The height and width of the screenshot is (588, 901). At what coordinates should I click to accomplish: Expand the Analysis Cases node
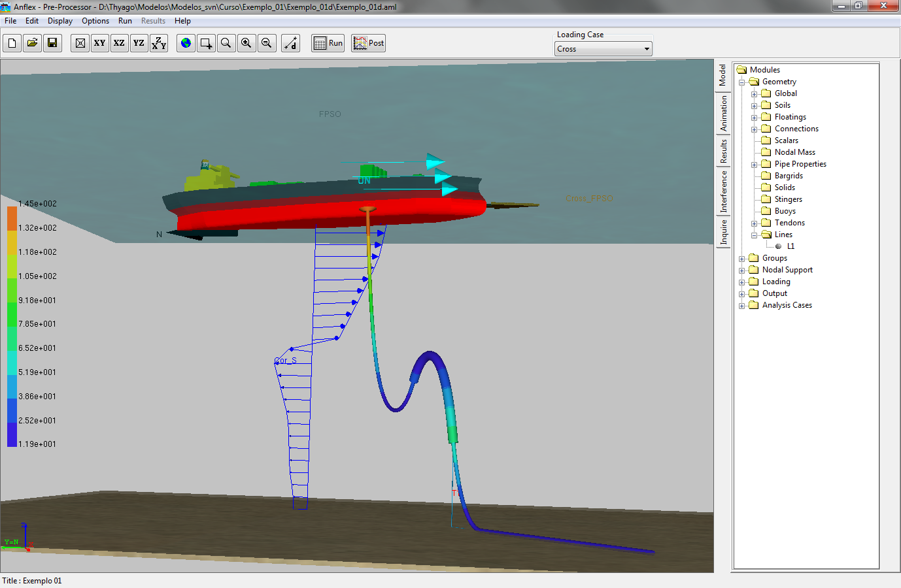pos(741,306)
